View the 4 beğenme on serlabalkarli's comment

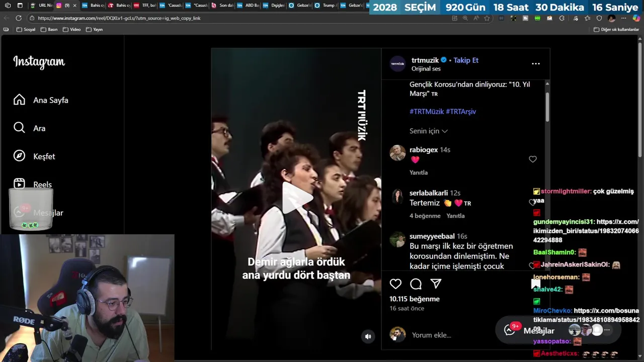coord(425,216)
